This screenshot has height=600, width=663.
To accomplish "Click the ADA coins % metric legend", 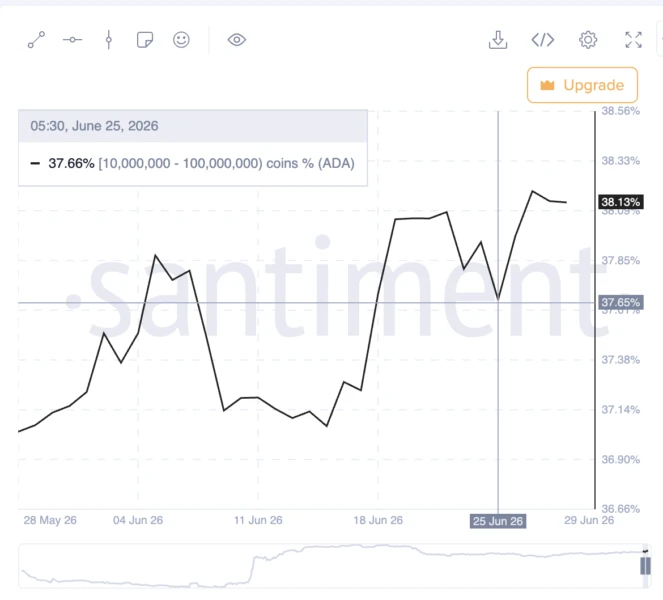I will pos(193,163).
